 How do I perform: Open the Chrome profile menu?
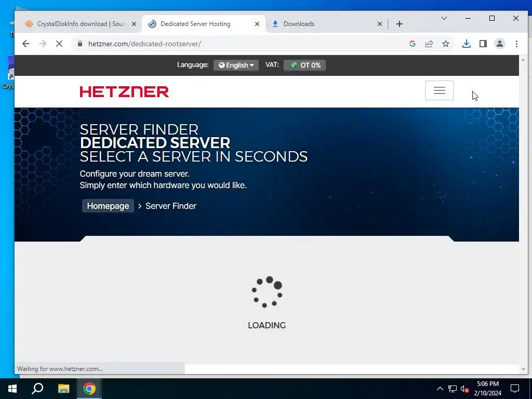[500, 44]
